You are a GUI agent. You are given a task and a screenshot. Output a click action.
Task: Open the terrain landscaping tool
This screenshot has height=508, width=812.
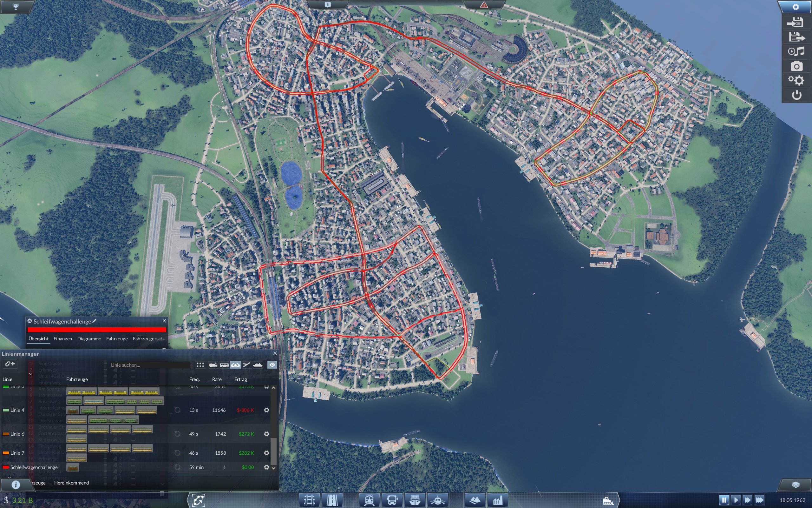[475, 500]
